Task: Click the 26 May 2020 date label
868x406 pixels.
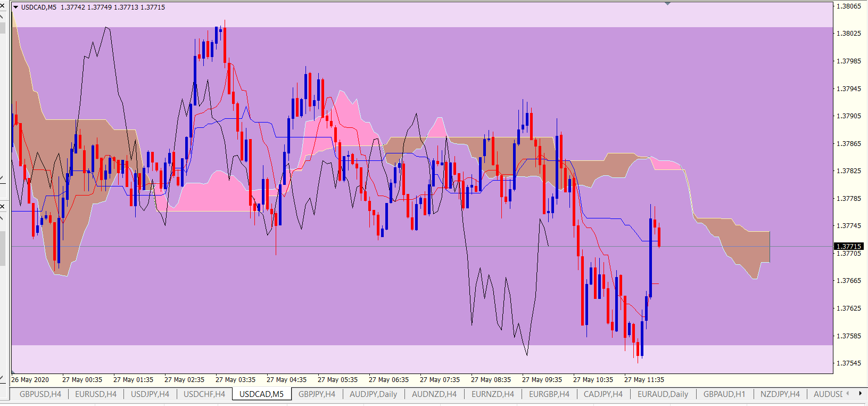Action: (x=30, y=380)
